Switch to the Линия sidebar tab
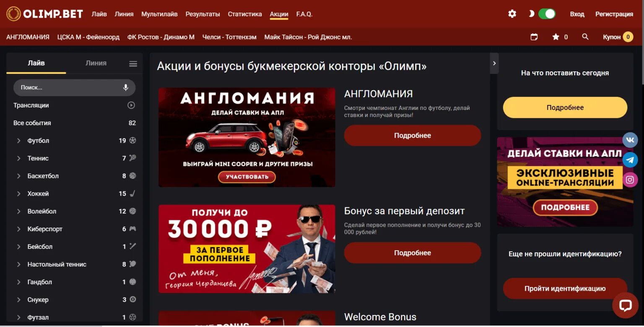 [x=96, y=63]
